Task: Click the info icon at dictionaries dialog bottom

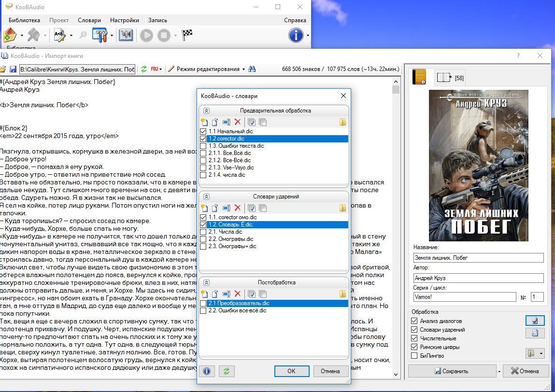Action: click(207, 371)
